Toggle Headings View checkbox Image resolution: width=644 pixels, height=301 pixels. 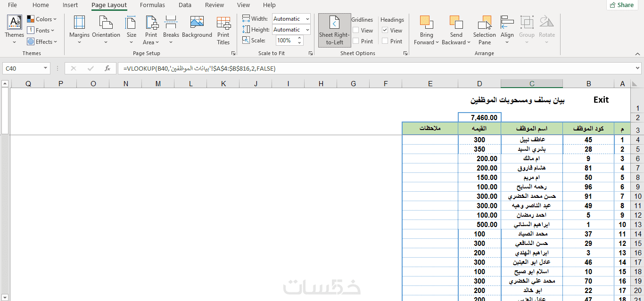pos(385,30)
